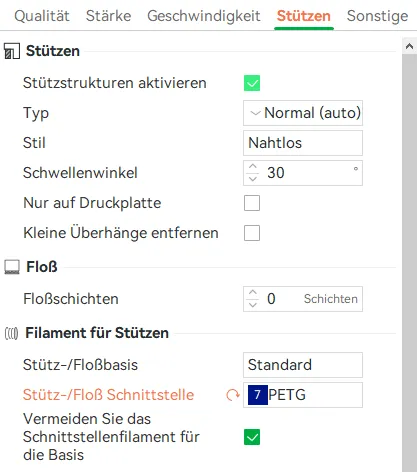
Task: Reset Stütz-/Floß Schnittstelle with the orange arrow
Action: point(232,395)
